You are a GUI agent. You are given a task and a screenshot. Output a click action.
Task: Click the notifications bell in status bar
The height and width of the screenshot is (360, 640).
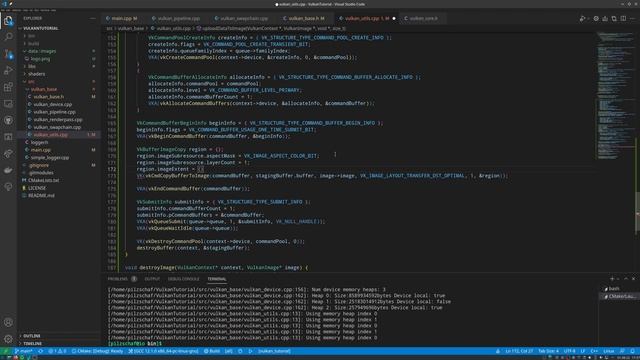[632, 351]
